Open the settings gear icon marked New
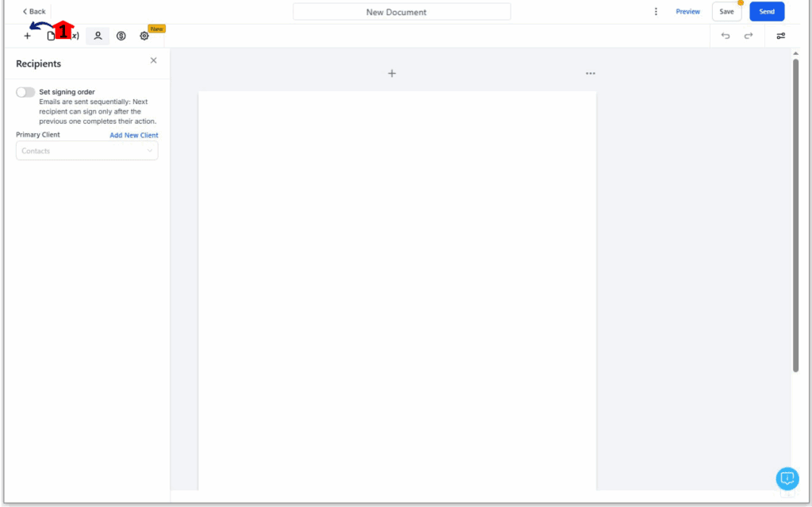 (144, 36)
